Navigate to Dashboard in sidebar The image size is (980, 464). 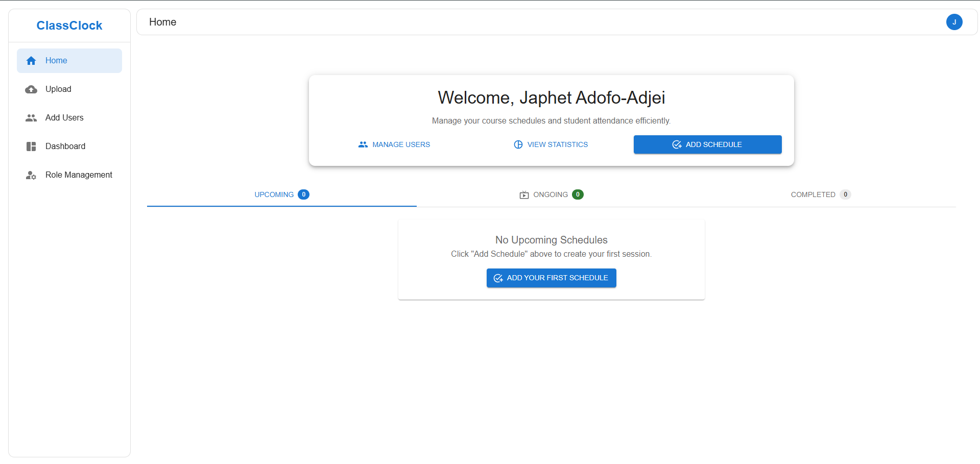pyautogui.click(x=65, y=146)
